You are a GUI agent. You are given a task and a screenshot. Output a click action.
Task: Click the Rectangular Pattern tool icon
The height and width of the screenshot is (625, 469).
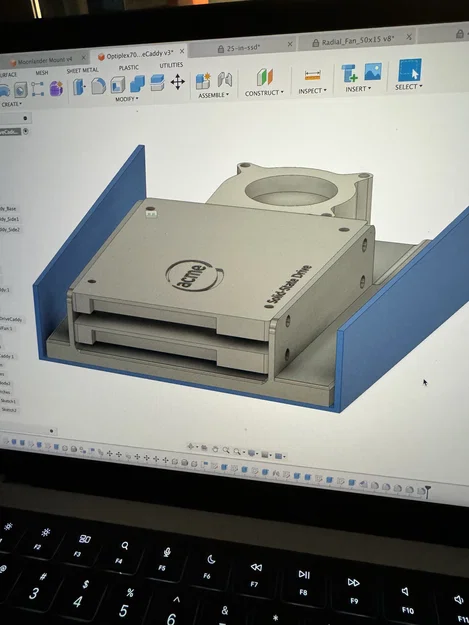(37, 89)
